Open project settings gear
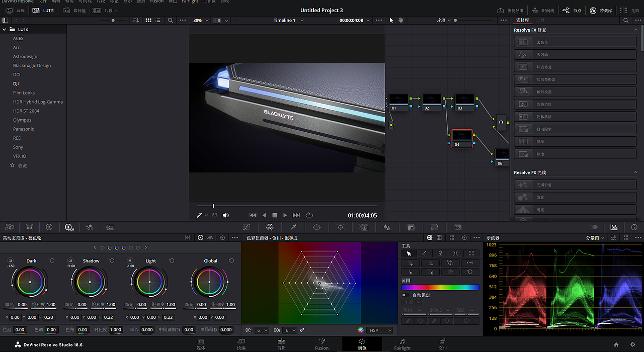The height and width of the screenshot is (352, 644). [x=633, y=344]
